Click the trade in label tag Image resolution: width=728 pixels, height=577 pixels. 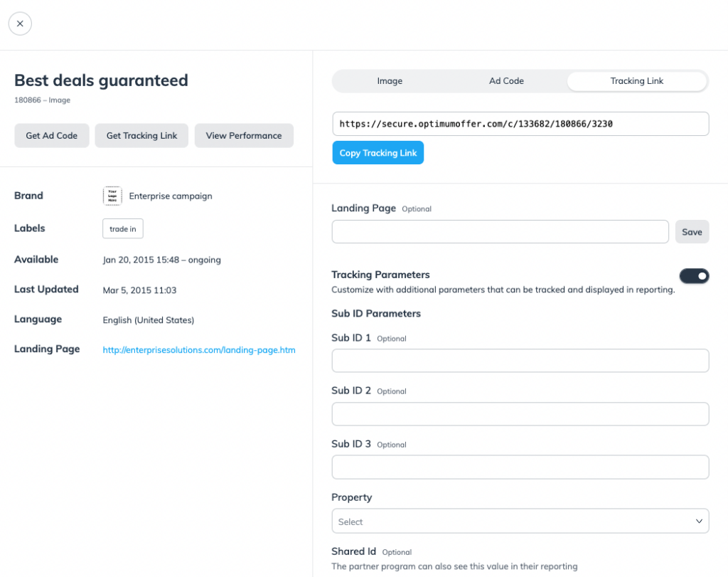[x=122, y=228]
